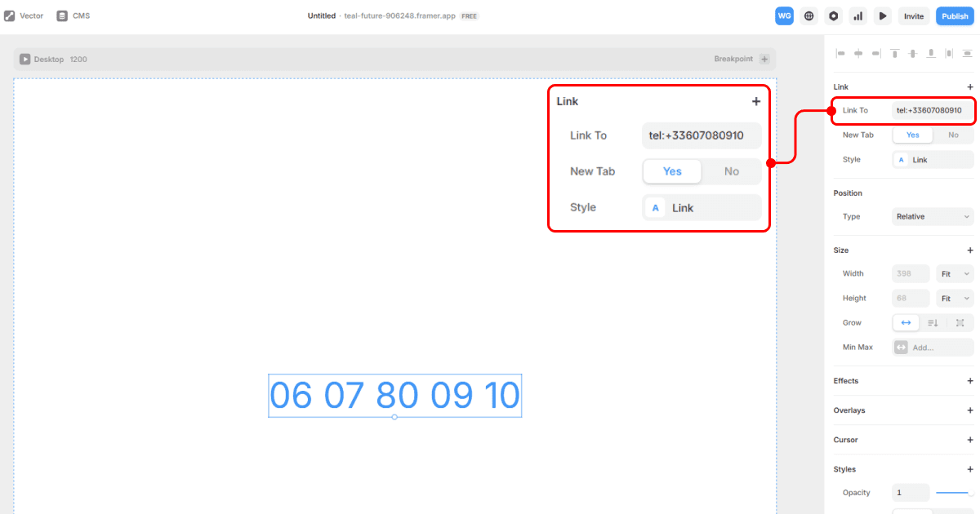Edit the Width value field

click(x=911, y=273)
